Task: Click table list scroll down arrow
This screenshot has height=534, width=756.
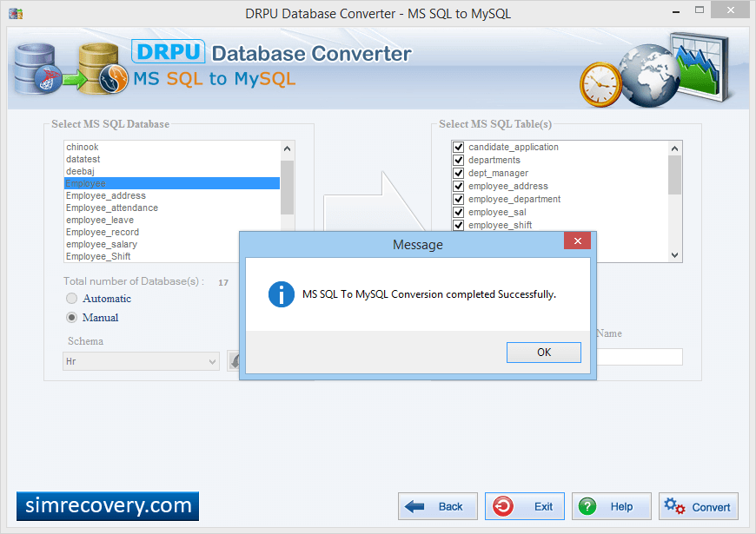Action: coord(674,255)
